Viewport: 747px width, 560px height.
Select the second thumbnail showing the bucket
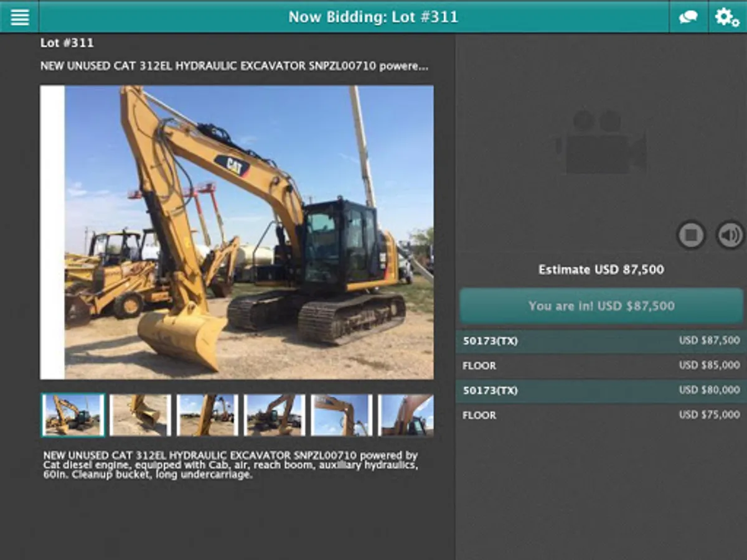coord(141,414)
